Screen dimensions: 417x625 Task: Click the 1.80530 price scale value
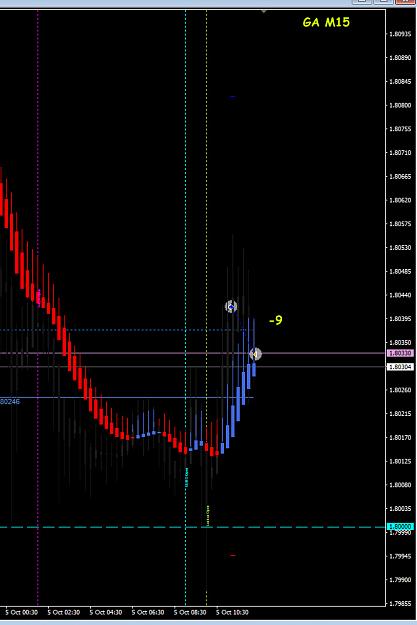click(400, 248)
